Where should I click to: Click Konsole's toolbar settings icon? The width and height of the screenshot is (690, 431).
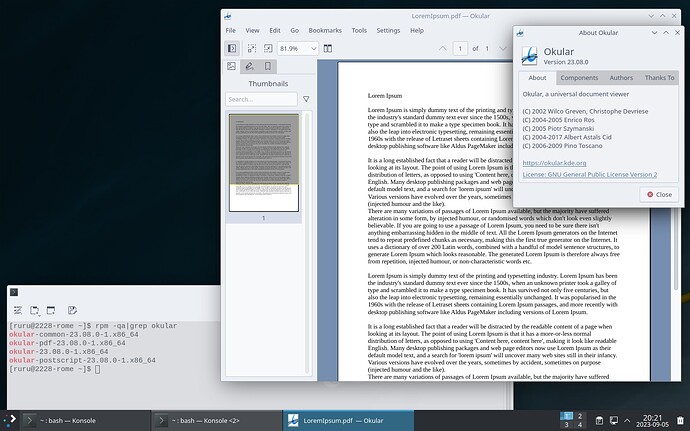18,310
